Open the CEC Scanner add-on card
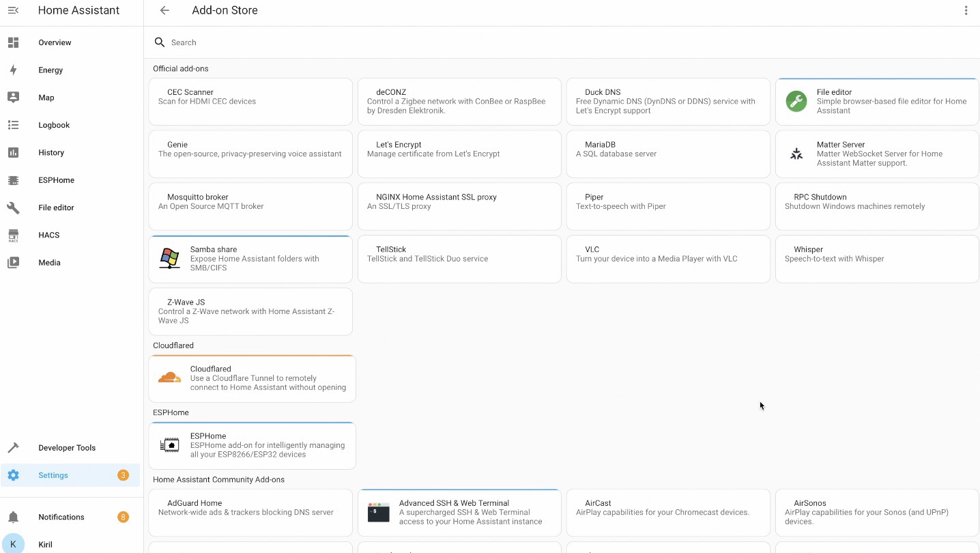 coord(250,102)
